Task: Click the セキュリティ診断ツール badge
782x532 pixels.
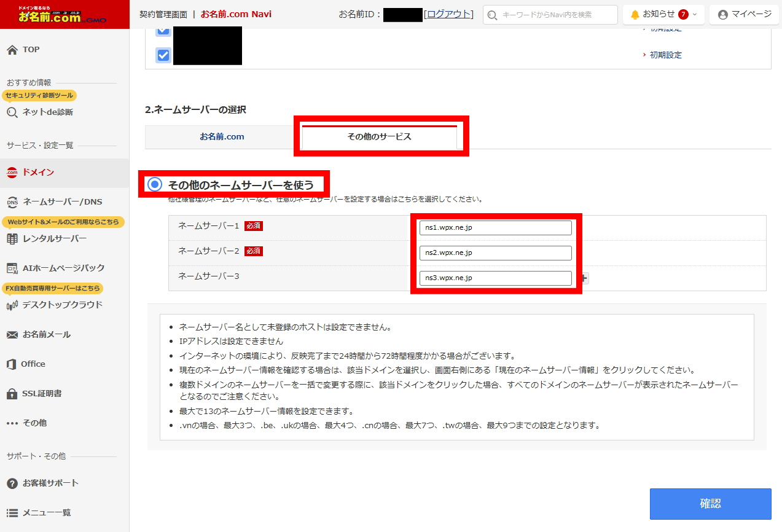Action: [39, 96]
